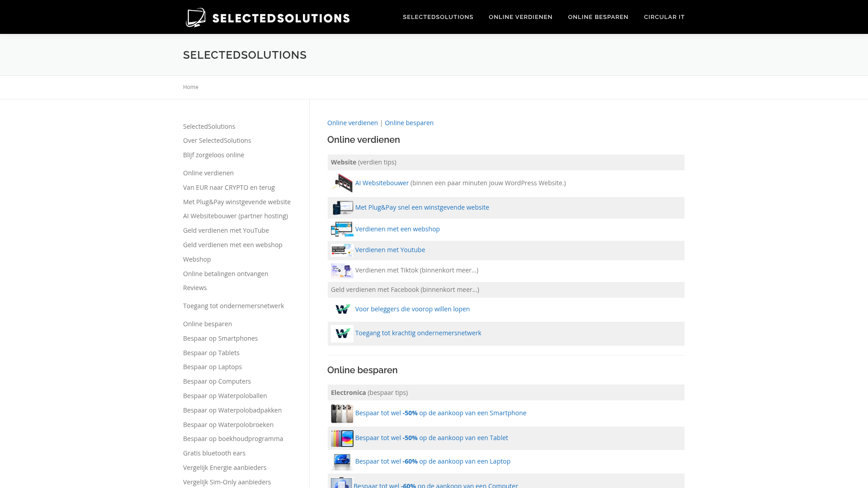Viewport: 868px width, 488px height.
Task: Select Bespaar op boekhoudprogramma sidebar item
Action: coord(233,439)
